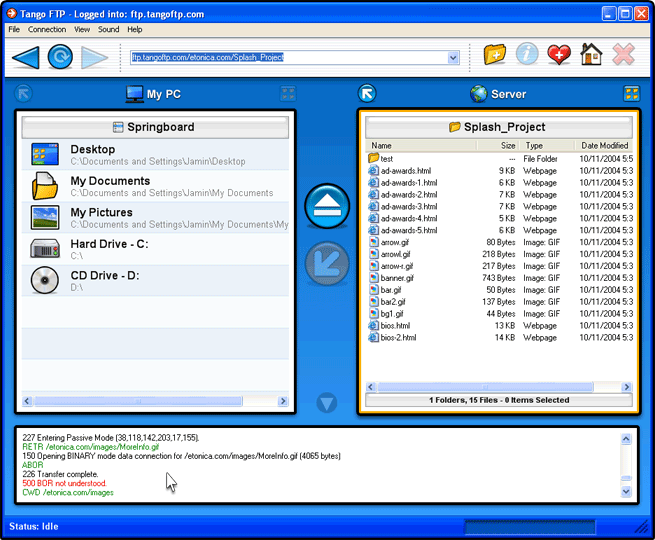Viewport: 655px width, 540px height.
Task: Click log panel scroll up arrow
Action: 626,439
